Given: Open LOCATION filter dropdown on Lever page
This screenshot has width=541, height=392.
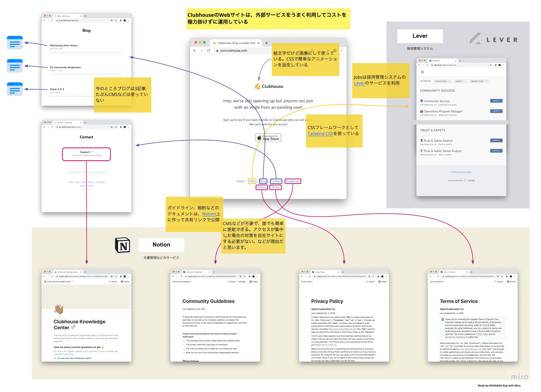Looking at the screenshot, I should (x=442, y=81).
